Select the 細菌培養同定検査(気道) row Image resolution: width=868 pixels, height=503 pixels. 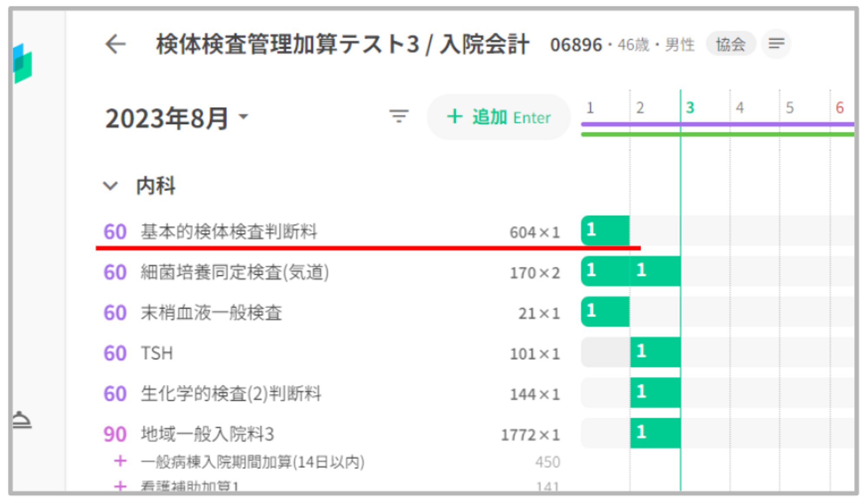234,272
